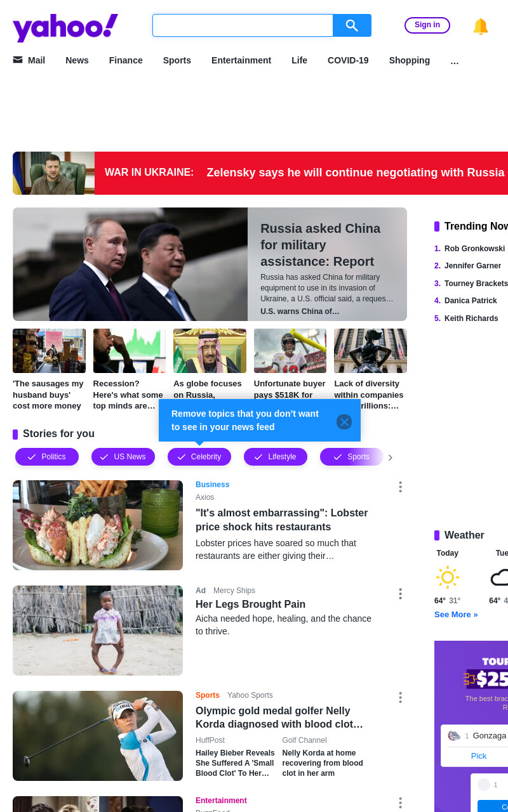Open the Lobster price shock headline
Image resolution: width=508 pixels, height=812 pixels.
pos(282,520)
